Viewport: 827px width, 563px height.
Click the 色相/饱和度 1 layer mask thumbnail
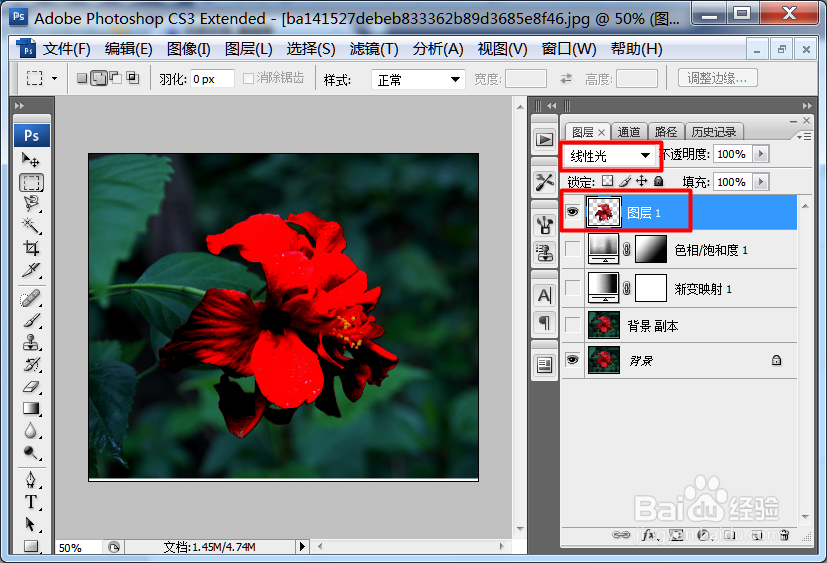pyautogui.click(x=650, y=249)
